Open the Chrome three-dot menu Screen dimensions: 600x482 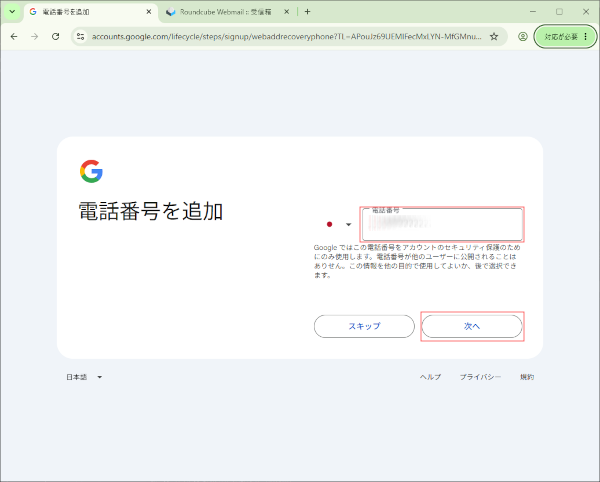tap(585, 36)
